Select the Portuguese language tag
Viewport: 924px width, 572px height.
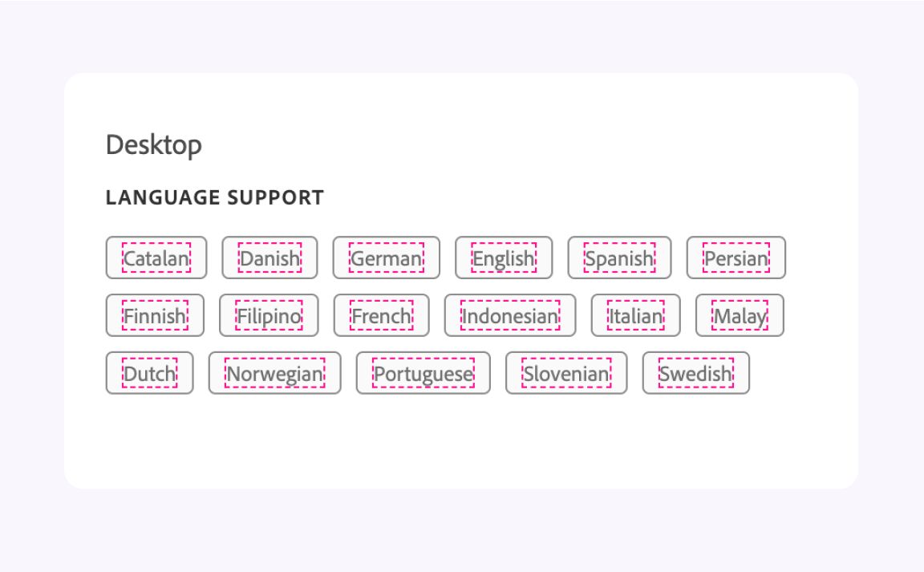click(x=423, y=373)
